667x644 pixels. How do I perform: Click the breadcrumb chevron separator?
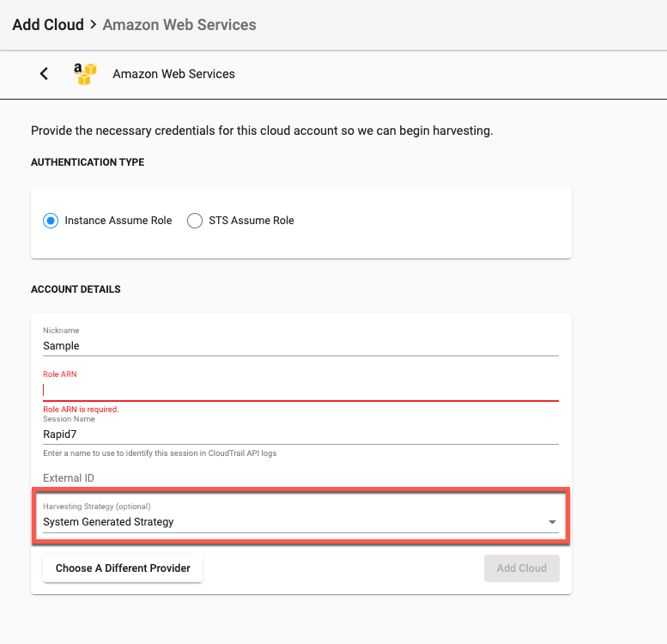pos(94,25)
